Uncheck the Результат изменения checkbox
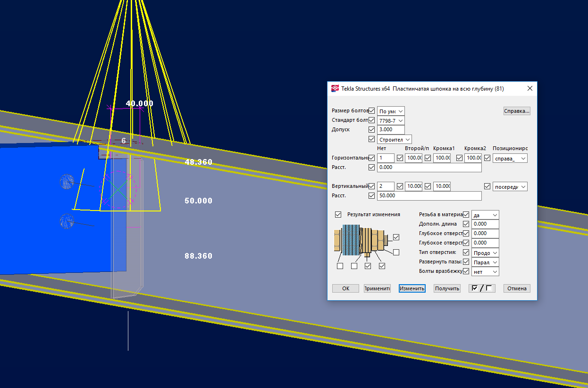 (337, 214)
